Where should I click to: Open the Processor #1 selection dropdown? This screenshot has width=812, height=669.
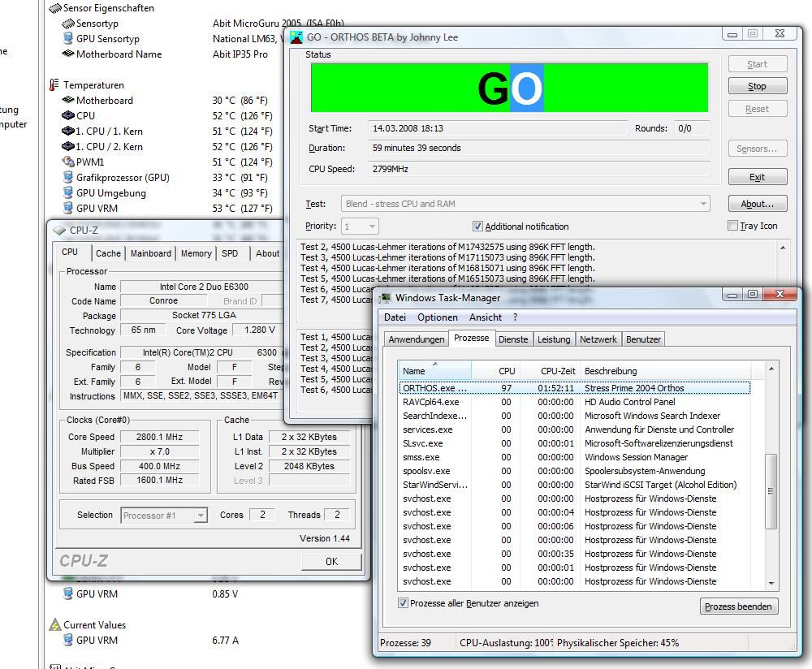(164, 516)
